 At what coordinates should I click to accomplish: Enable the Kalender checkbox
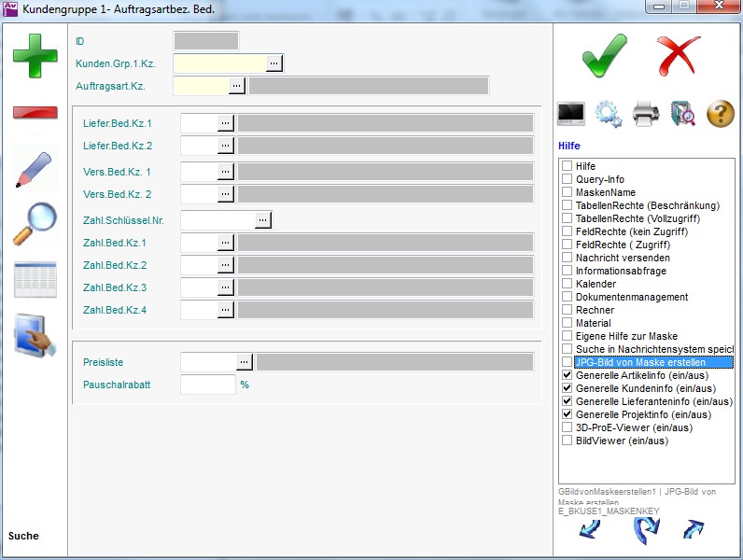pyautogui.click(x=567, y=284)
